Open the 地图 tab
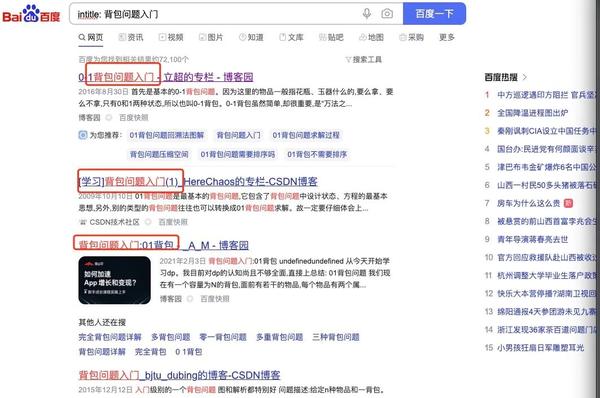Image resolution: width=600 pixels, height=398 pixels. (371, 37)
